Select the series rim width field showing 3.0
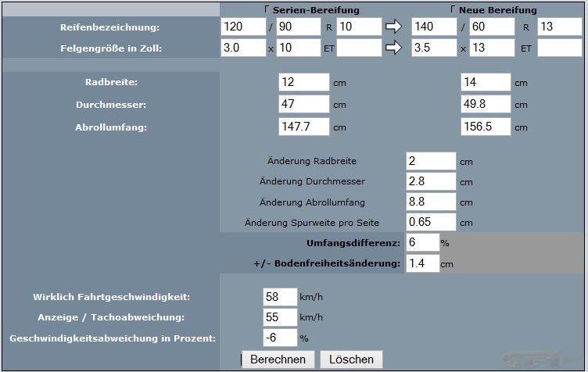Image resolution: width=588 pixels, height=372 pixels. point(242,48)
